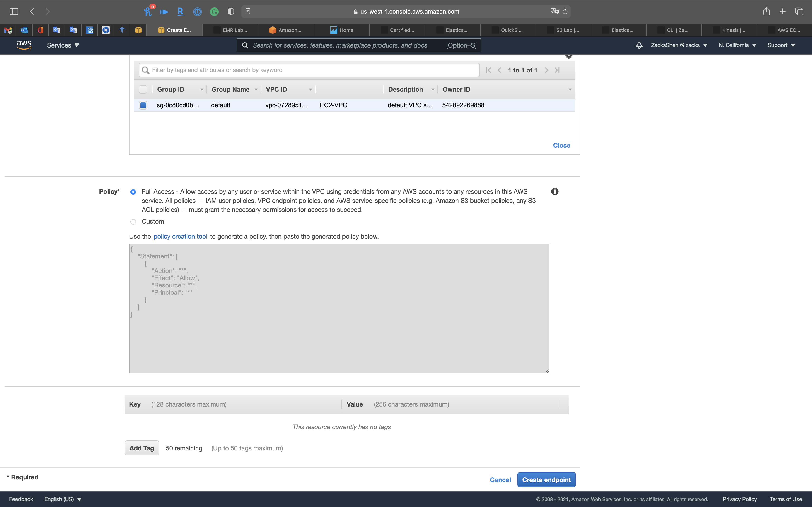Open security group table settings gear

[x=568, y=56]
